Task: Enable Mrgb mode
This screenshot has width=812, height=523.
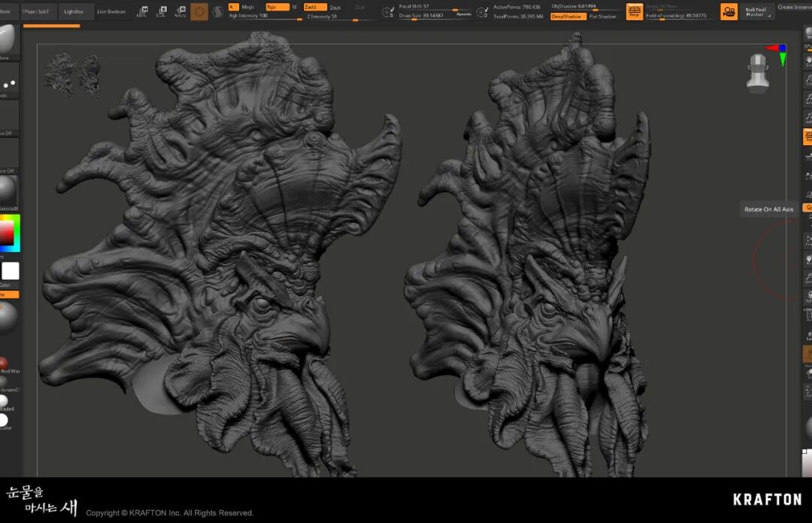Action: [x=248, y=8]
